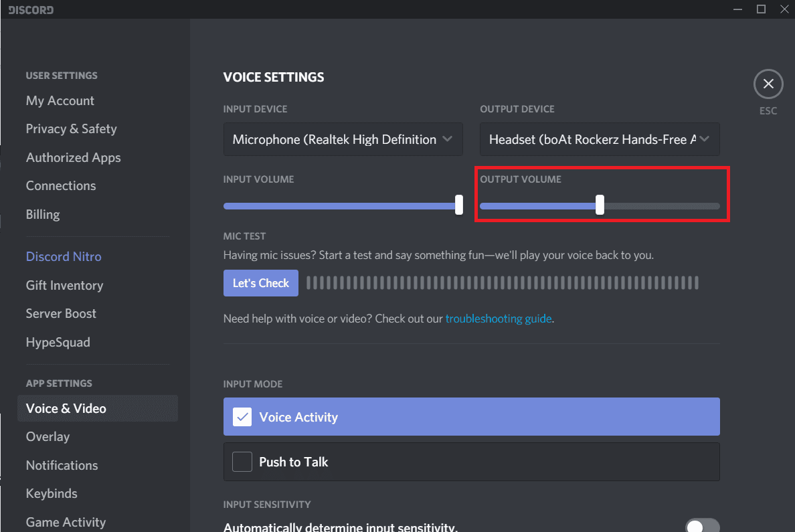Open Server Boost settings
This screenshot has width=795, height=532.
click(x=61, y=313)
